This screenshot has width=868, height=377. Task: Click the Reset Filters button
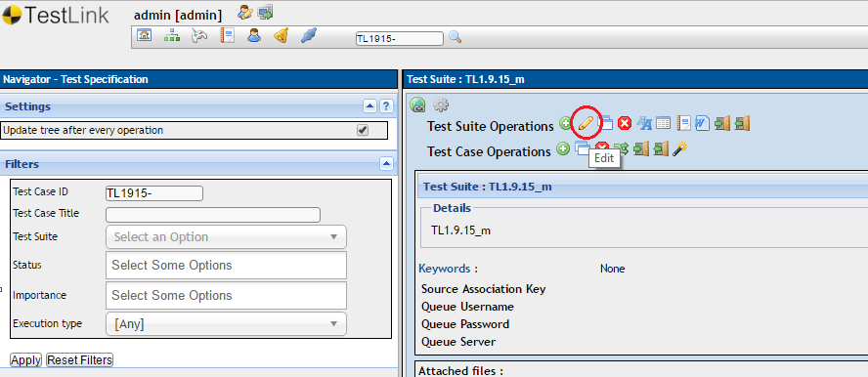click(80, 360)
